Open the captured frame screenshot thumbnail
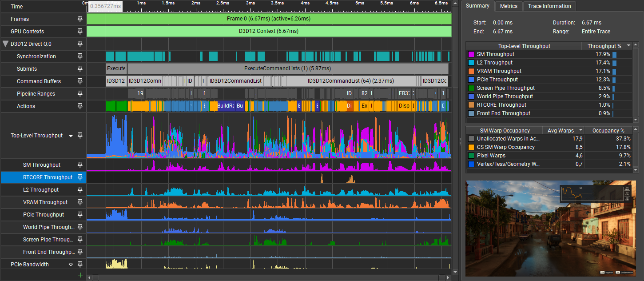Image resolution: width=644 pixels, height=281 pixels. [x=551, y=228]
